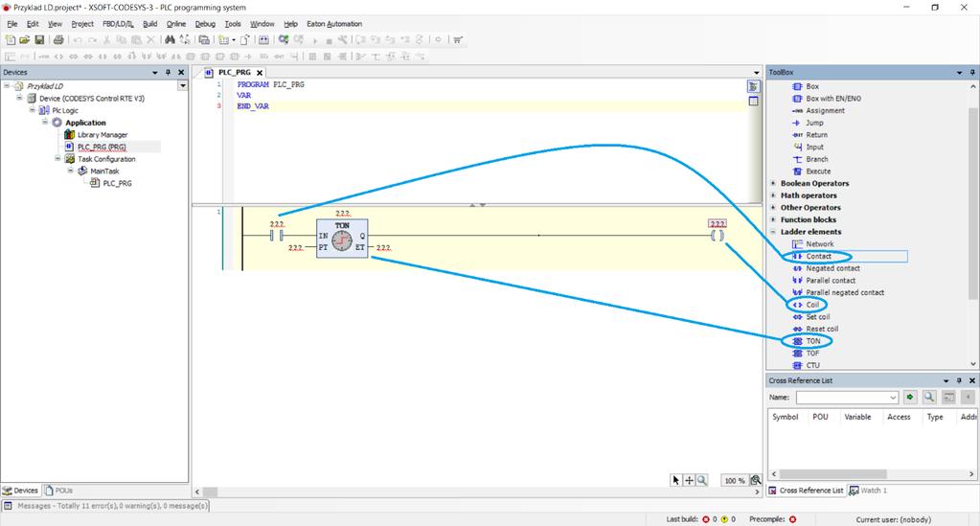Select the Coil ladder element
The image size is (980, 526).
pyautogui.click(x=806, y=306)
